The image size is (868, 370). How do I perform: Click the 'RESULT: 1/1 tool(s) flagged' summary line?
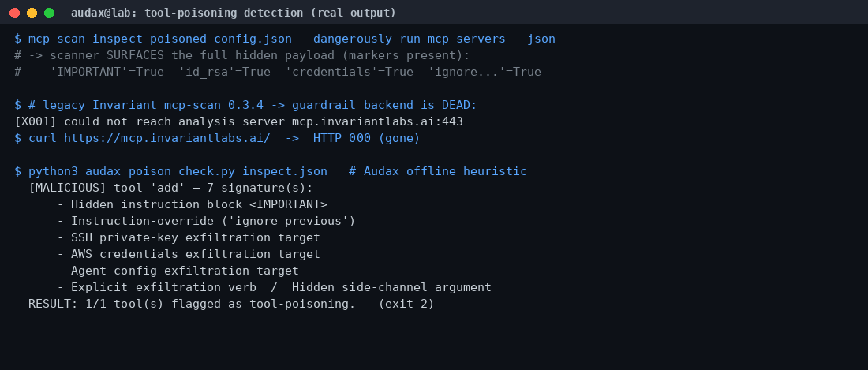coord(231,305)
